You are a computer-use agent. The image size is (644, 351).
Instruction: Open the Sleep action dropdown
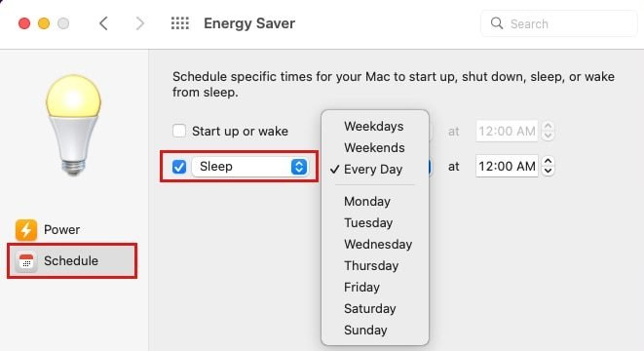click(249, 167)
